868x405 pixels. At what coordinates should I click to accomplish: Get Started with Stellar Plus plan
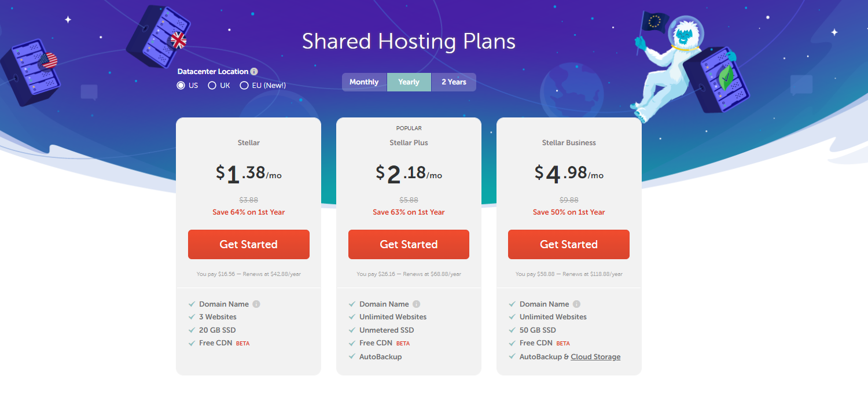tap(409, 244)
